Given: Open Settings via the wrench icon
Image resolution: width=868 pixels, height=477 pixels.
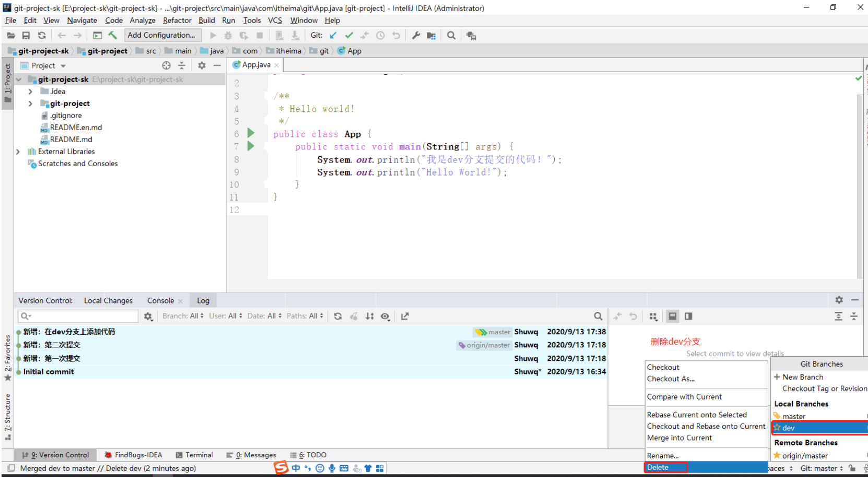Looking at the screenshot, I should tap(415, 36).
